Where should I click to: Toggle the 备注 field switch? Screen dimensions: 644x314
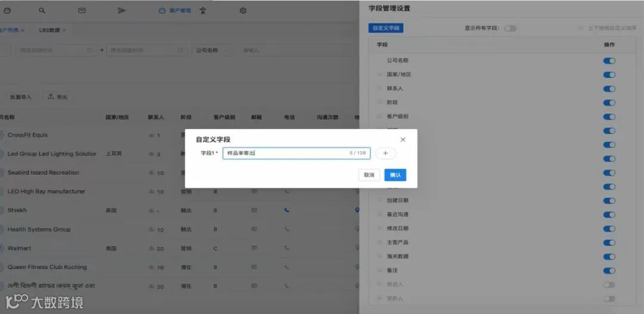point(609,270)
